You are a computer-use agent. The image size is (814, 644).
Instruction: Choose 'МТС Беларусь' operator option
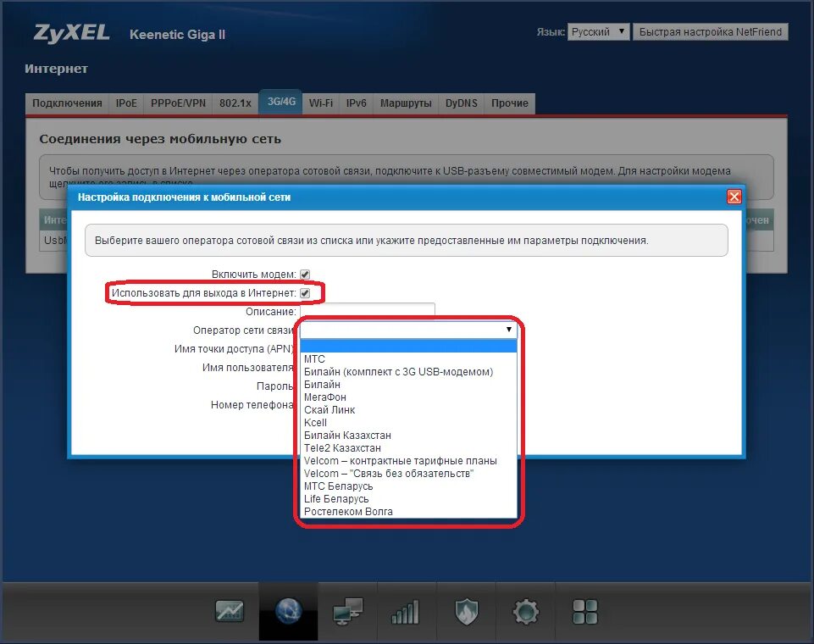408,486
